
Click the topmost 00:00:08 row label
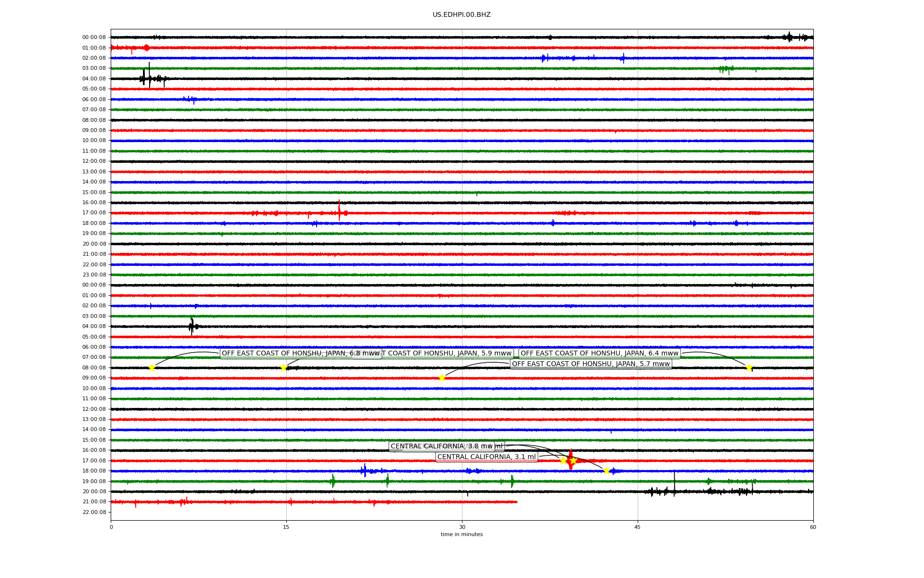click(94, 38)
